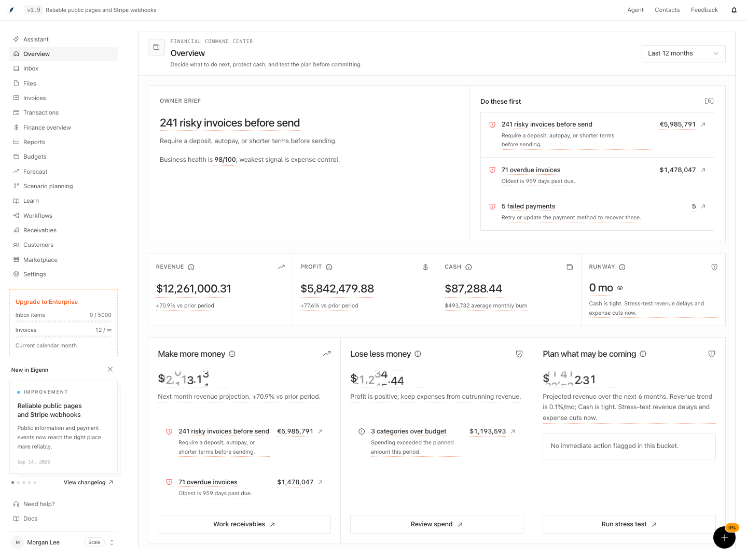The image size is (747, 560).
Task: Click the Upgrade to Enterprise link
Action: (47, 302)
